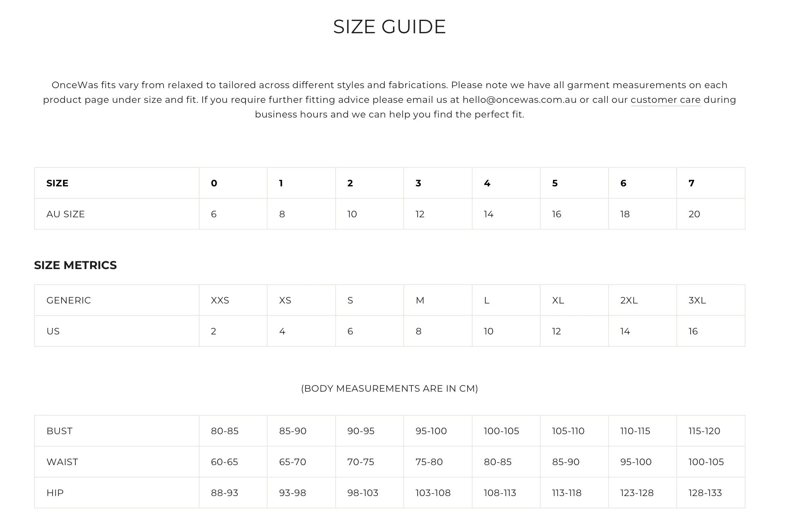Select hip measurement 88-93 cell

pos(233,493)
